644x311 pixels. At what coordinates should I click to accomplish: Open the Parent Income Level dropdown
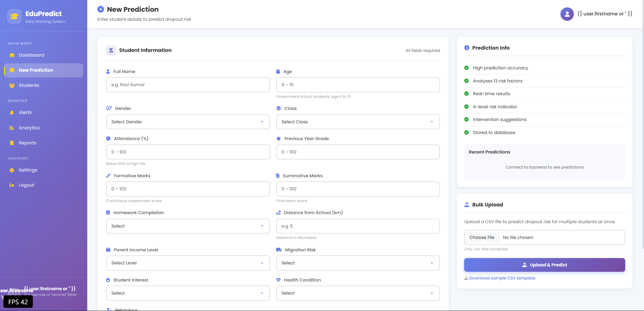click(x=188, y=263)
